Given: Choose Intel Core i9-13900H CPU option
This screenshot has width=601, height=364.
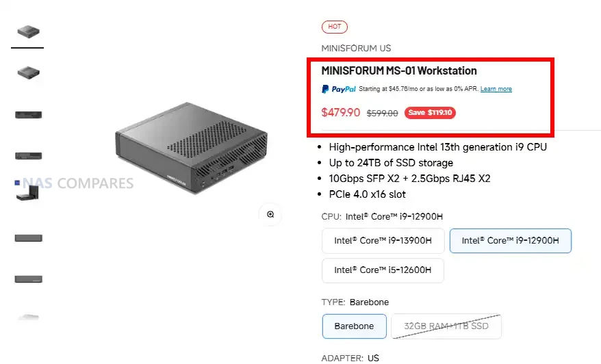Looking at the screenshot, I should (383, 241).
